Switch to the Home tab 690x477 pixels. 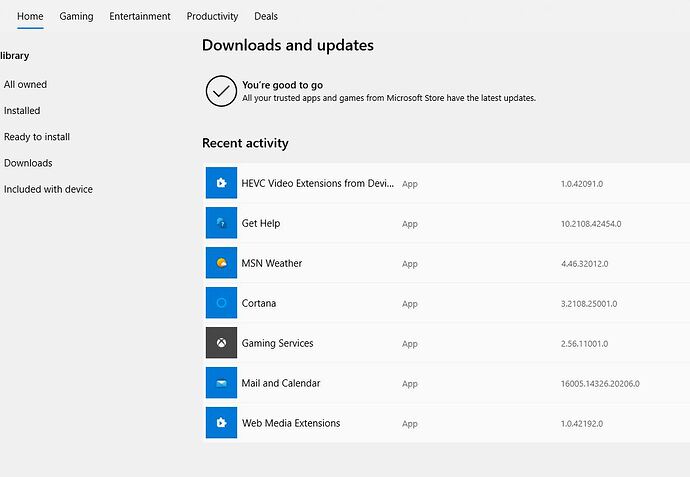30,16
